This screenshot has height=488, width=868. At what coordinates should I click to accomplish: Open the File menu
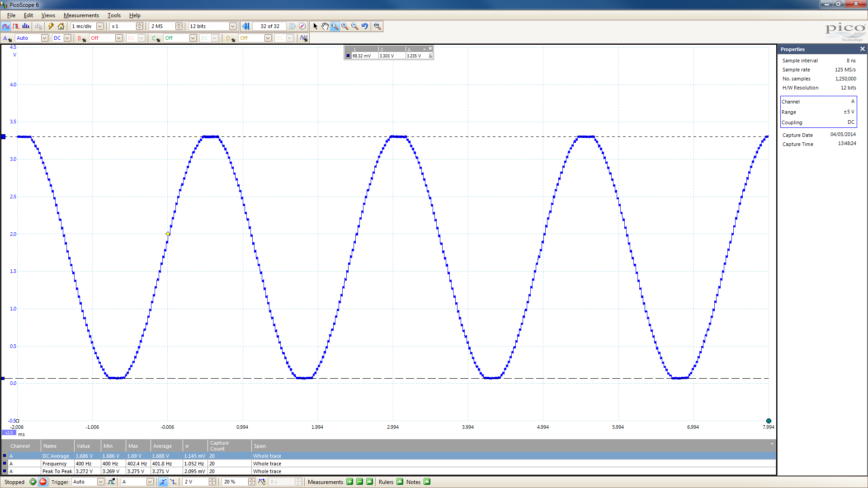point(11,15)
